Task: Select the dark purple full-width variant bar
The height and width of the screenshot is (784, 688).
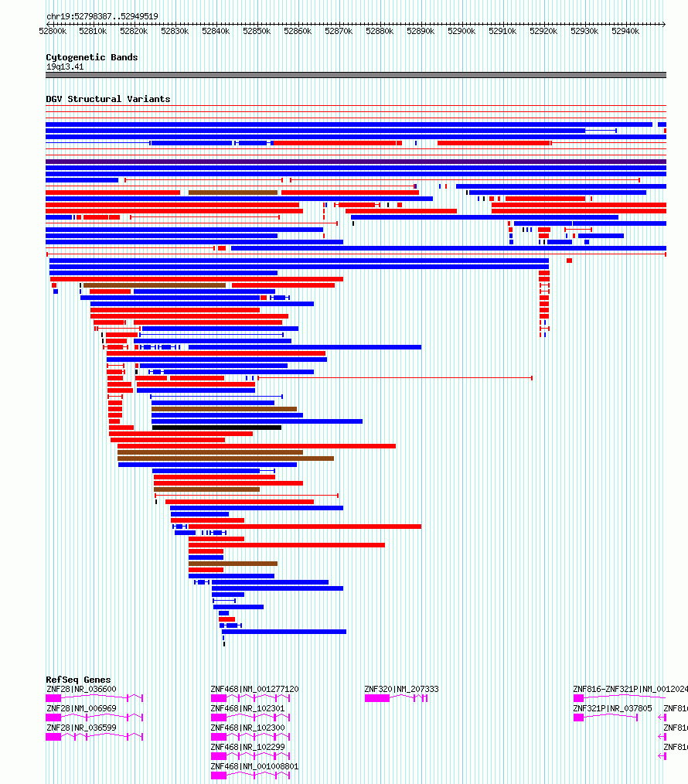Action: point(356,162)
